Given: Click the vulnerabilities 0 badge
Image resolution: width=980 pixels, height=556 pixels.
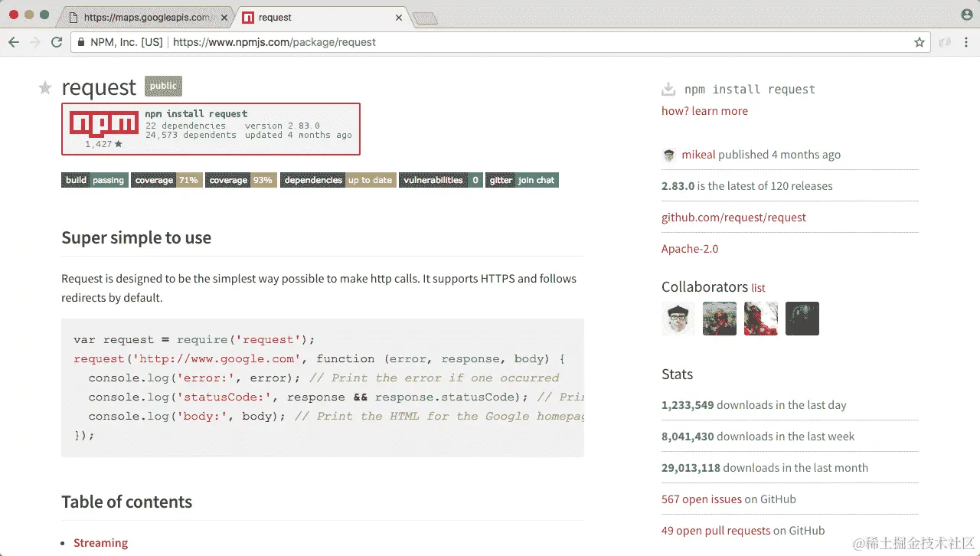Looking at the screenshot, I should pos(440,180).
